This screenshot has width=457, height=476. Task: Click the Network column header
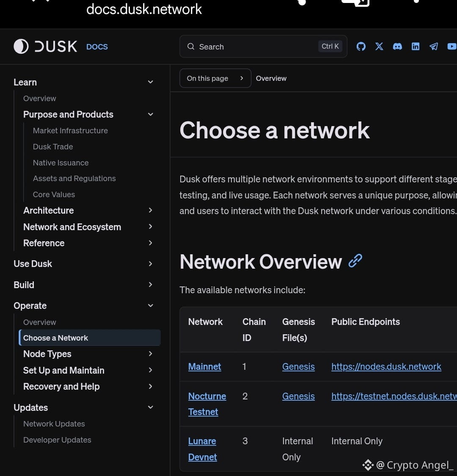click(205, 322)
